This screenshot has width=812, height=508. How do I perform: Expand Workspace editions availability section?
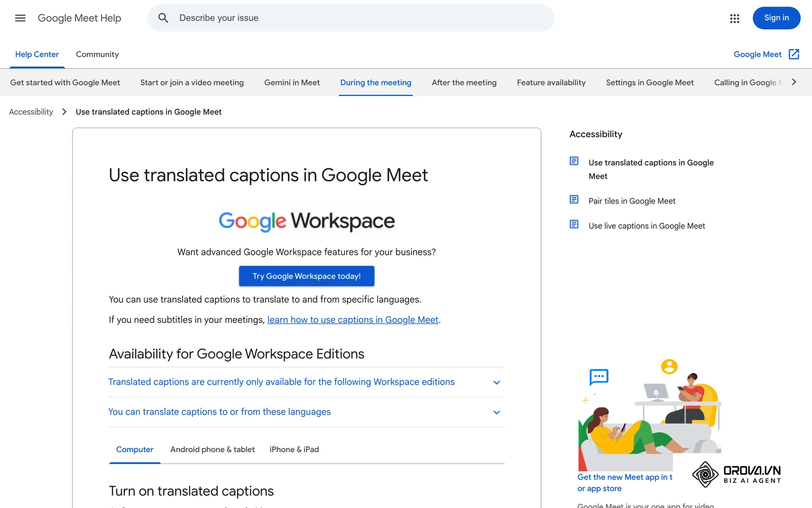pos(307,382)
